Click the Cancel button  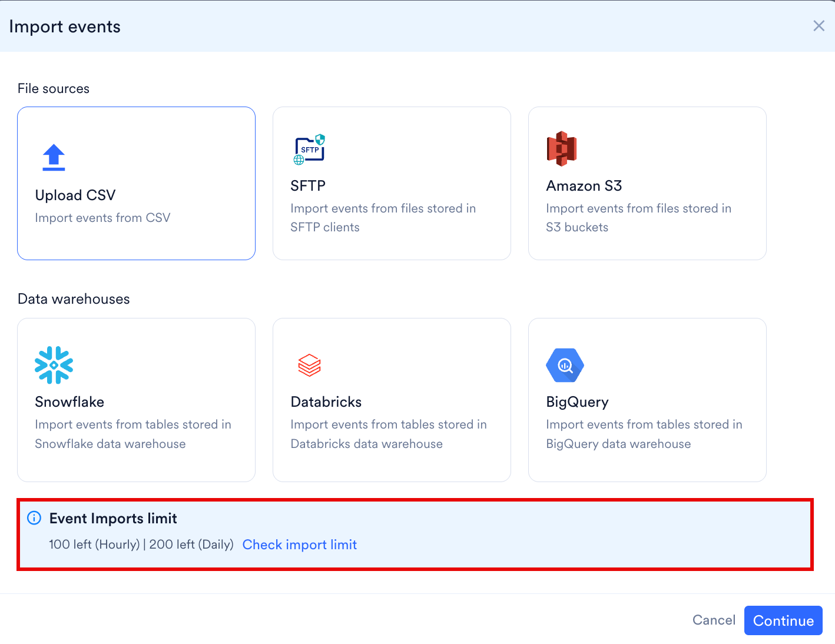pyautogui.click(x=714, y=620)
